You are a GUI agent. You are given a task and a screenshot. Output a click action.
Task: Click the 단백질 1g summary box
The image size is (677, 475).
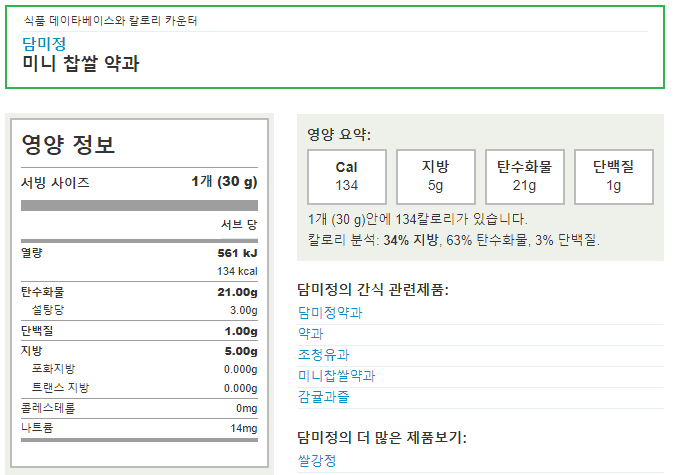[614, 177]
